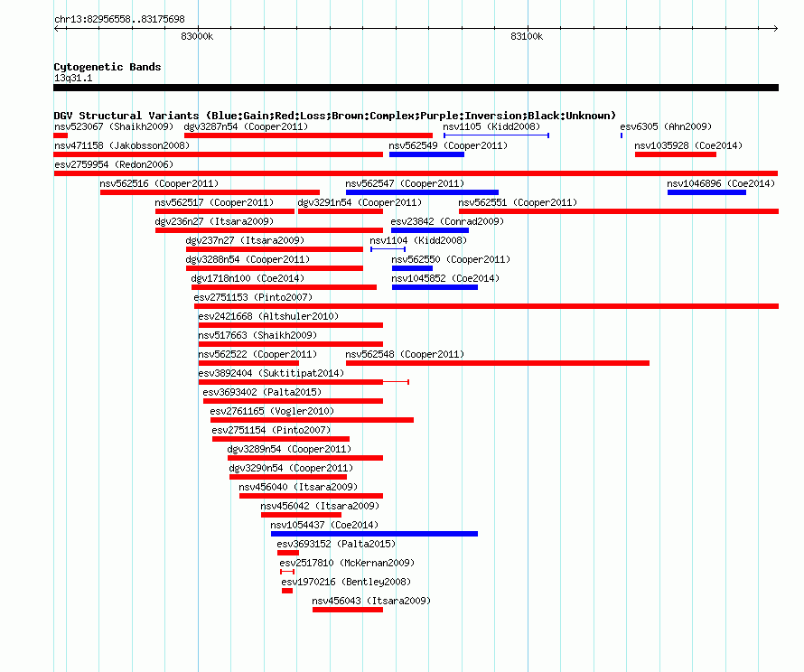Click esv1970216 (Bentley2008) label
The width and height of the screenshot is (804, 672).
tap(346, 582)
